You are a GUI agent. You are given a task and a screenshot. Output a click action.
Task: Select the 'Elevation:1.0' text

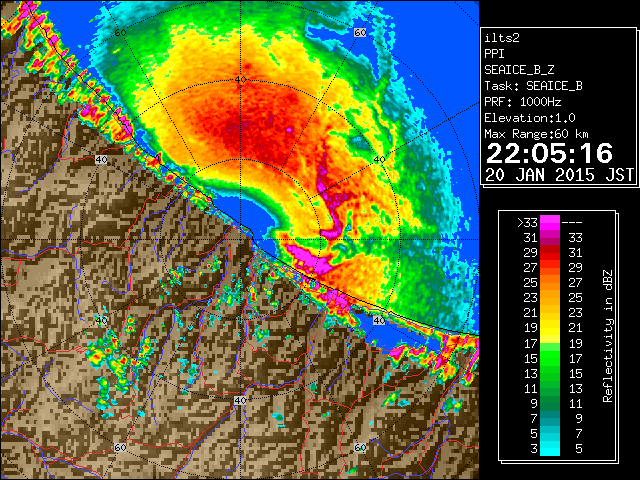[x=530, y=118]
